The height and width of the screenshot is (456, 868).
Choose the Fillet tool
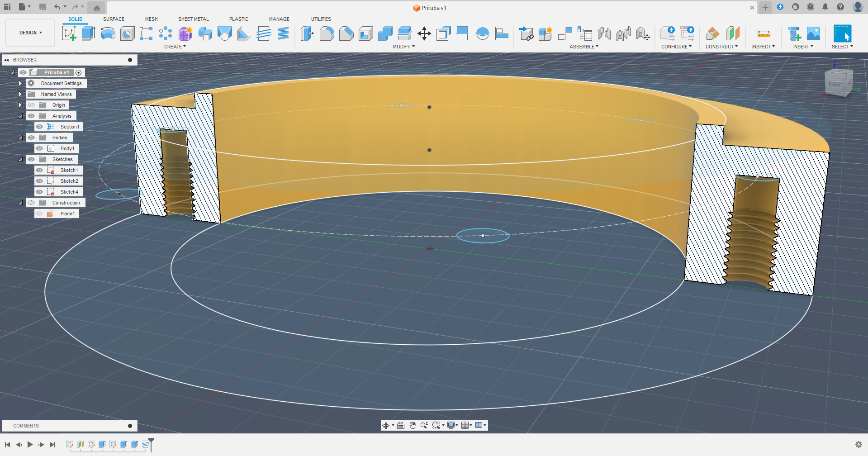click(x=327, y=33)
